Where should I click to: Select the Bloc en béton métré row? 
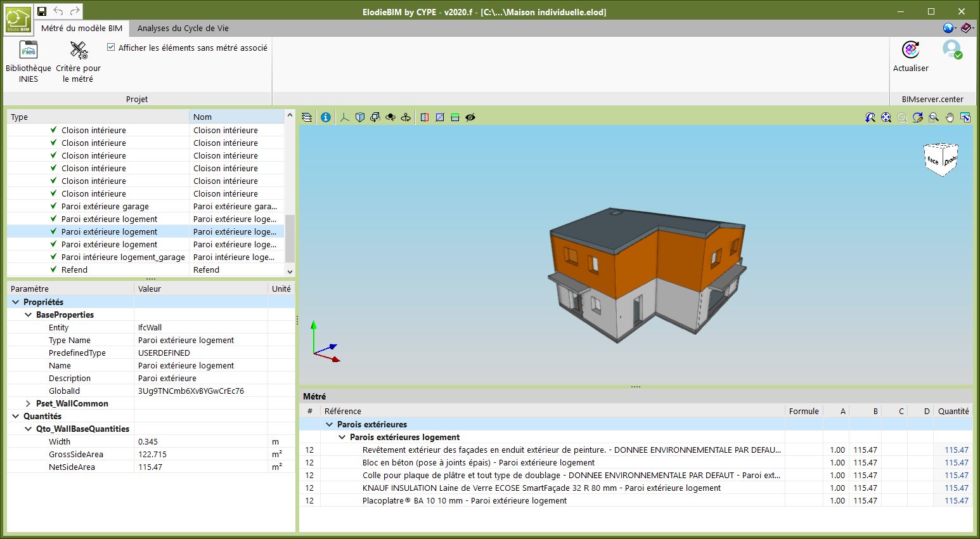pos(636,463)
